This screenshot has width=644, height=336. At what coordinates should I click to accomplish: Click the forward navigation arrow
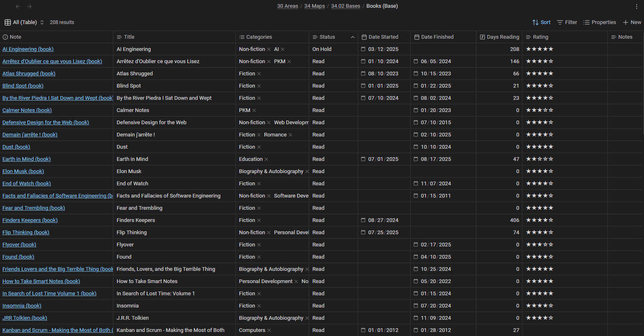[x=29, y=7]
